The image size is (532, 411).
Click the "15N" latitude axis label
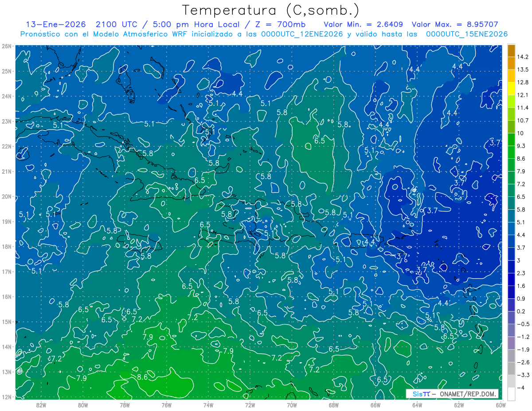[x=7, y=322]
